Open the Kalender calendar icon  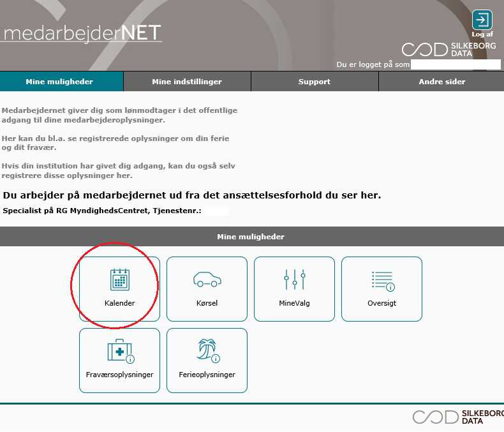point(119,279)
